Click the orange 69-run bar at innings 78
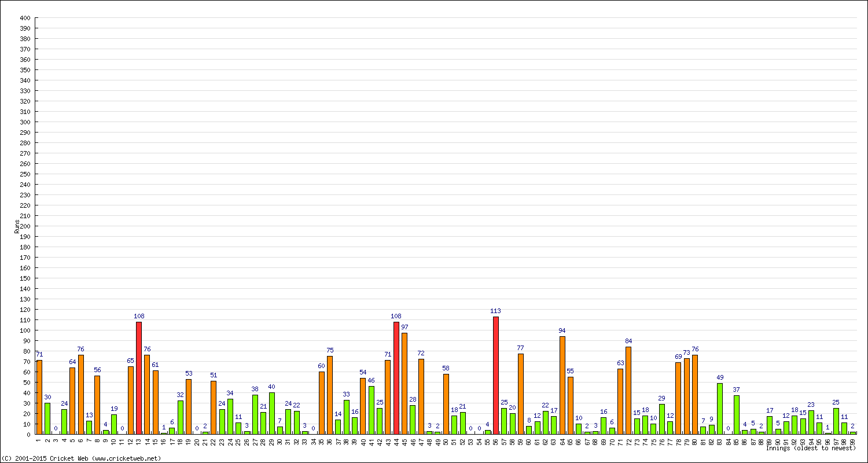Viewport: 868px width, 463px height. tap(678, 398)
